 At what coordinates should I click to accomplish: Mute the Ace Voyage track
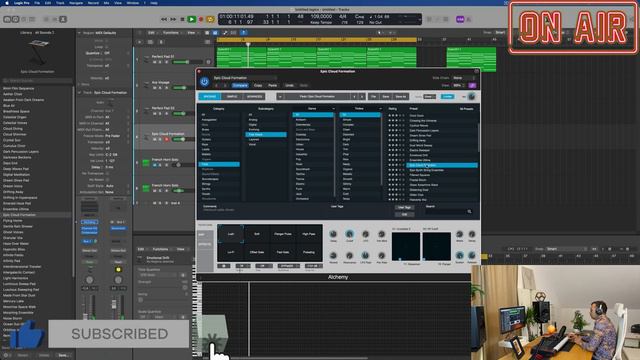[154, 88]
